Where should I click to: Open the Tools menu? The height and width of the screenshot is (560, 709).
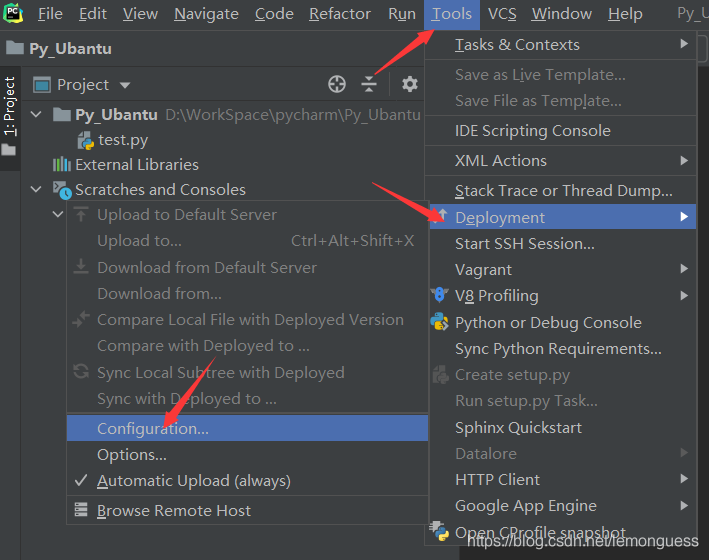click(x=452, y=14)
